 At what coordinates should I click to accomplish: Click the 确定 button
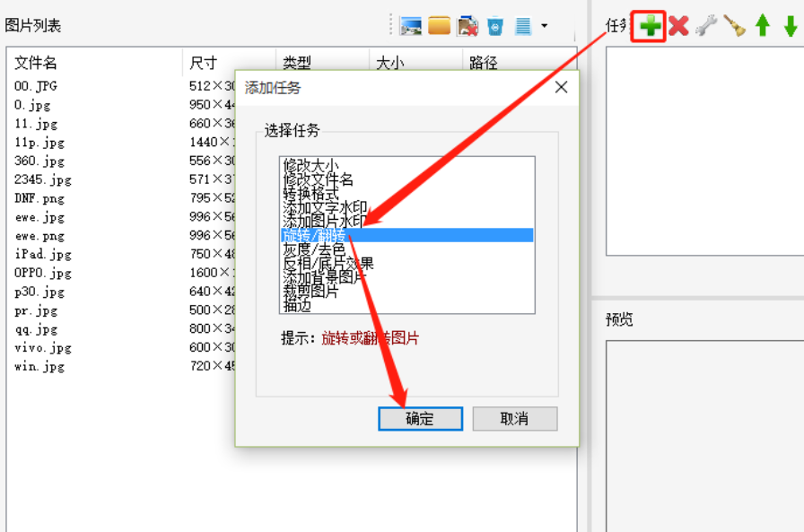tap(421, 419)
